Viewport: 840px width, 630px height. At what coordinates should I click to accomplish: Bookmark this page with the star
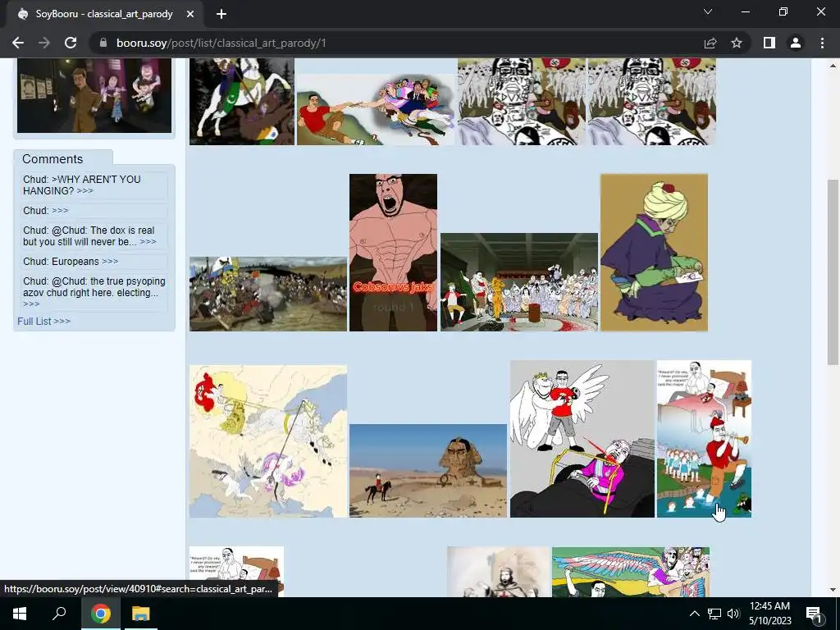pos(737,43)
